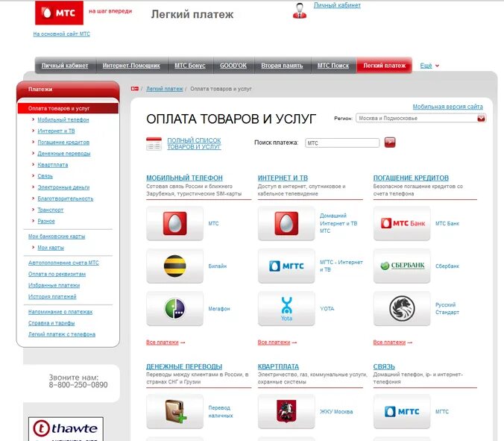
Task: Click ПОГАШЕНИЕ КРЕДИТОВ section heading
Action: point(411,178)
